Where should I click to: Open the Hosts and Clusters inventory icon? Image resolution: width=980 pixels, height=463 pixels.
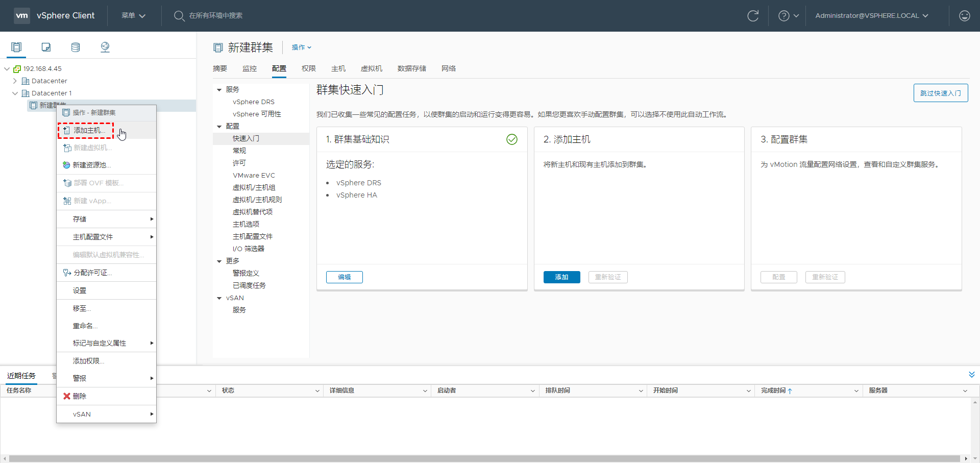tap(16, 47)
